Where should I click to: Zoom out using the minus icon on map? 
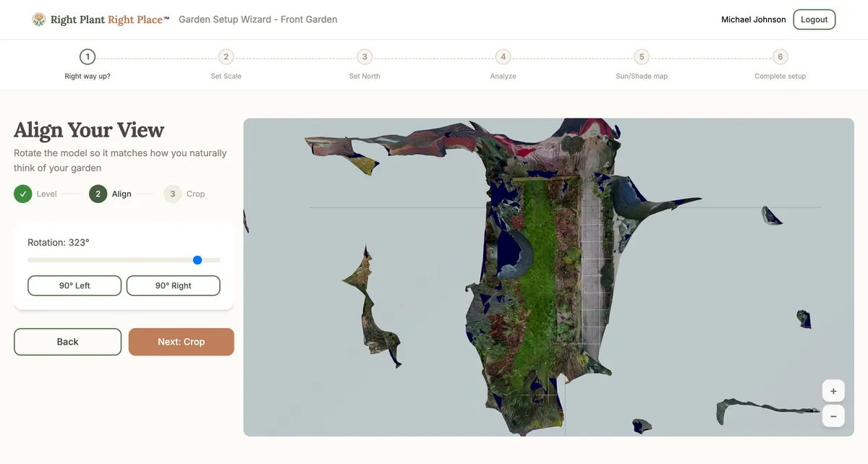[833, 416]
